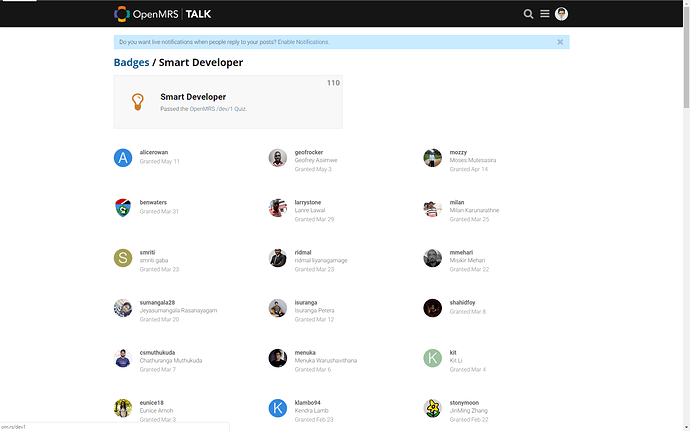Open mozzy's profile avatar
This screenshot has height=431, width=690.
(433, 158)
